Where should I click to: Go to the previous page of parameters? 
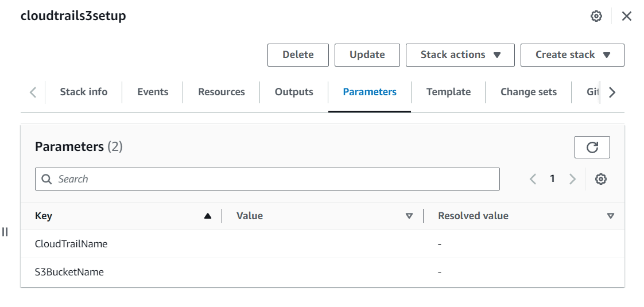[x=533, y=179]
